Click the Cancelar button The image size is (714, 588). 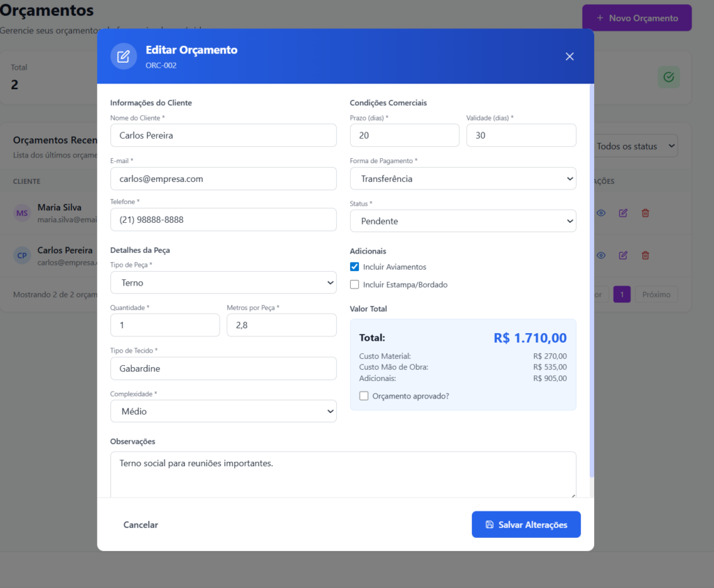point(141,525)
